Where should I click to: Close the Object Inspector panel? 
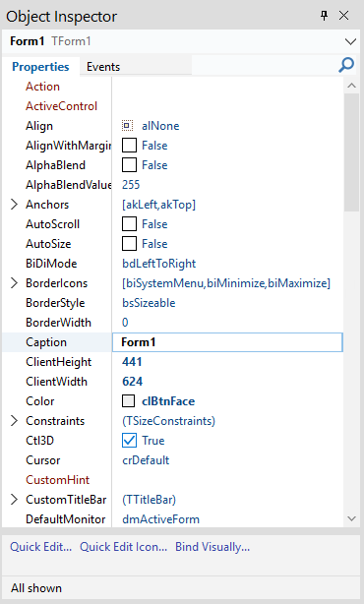point(343,16)
